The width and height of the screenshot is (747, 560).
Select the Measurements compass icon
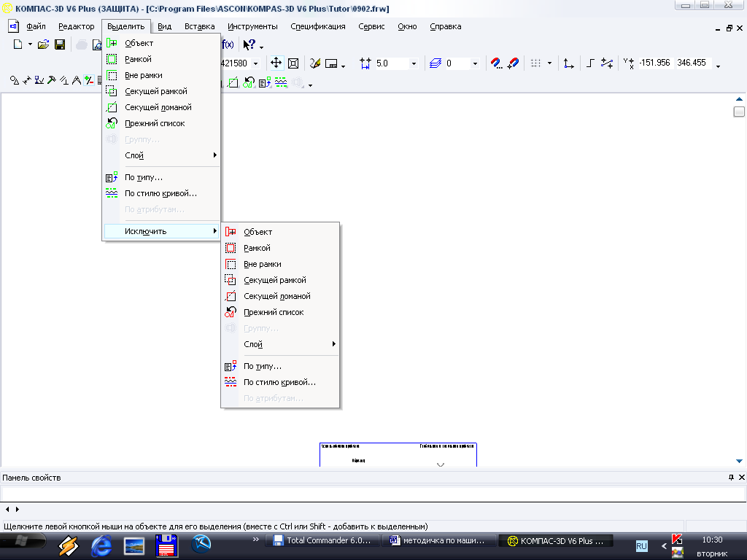(76, 80)
